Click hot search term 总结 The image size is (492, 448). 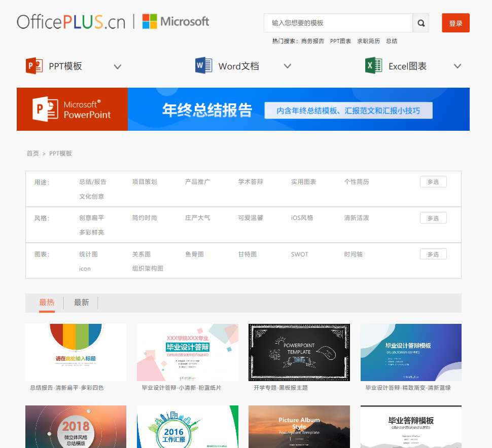[x=392, y=41]
